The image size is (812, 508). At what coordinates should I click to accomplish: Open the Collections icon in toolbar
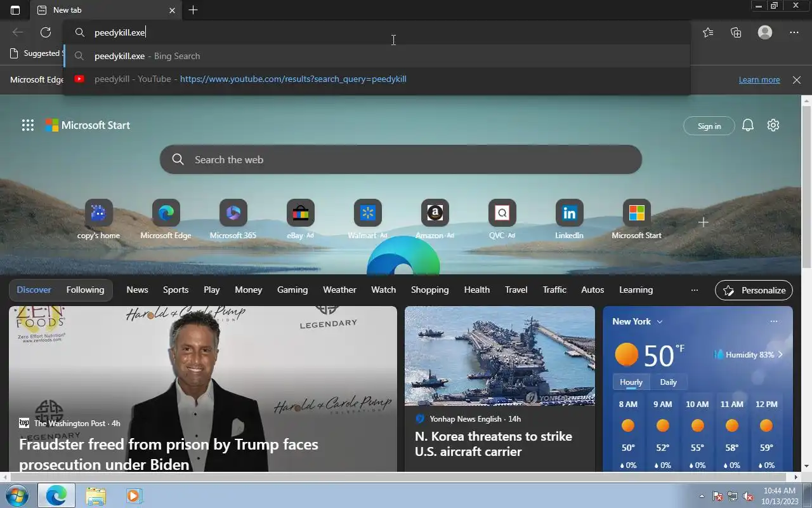pyautogui.click(x=736, y=32)
